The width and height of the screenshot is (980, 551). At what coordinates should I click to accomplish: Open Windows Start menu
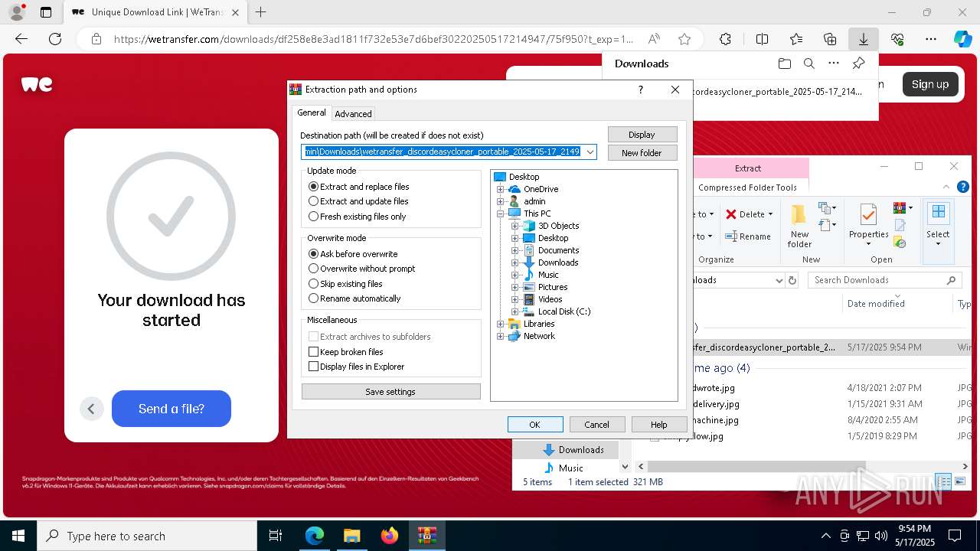tap(18, 536)
